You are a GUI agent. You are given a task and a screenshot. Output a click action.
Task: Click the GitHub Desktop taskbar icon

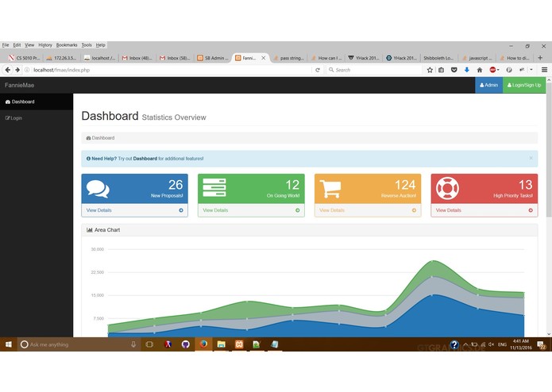tap(186, 344)
